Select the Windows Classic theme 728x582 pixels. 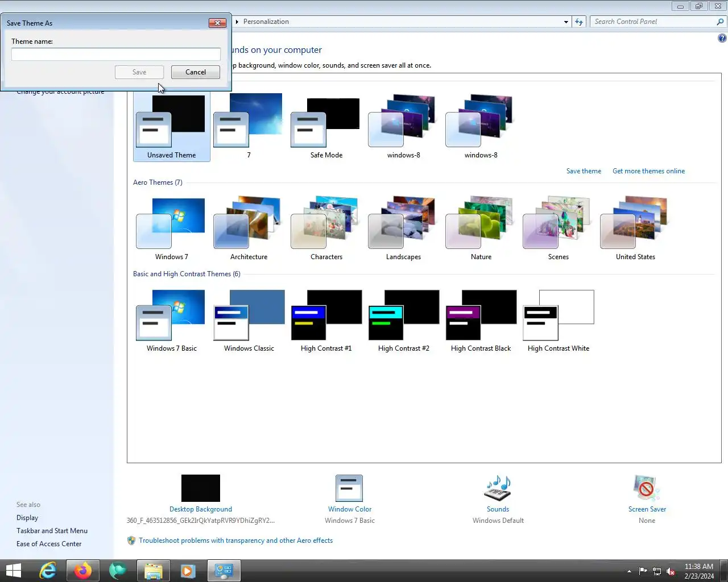coord(249,320)
